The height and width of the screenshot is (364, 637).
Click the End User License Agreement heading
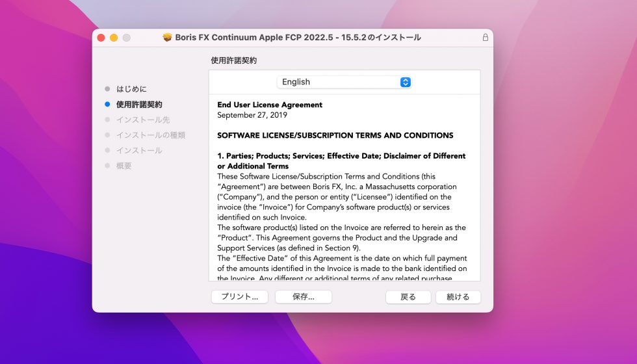pos(270,105)
